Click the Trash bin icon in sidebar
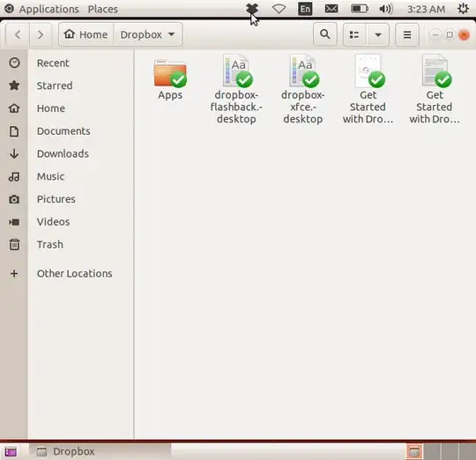This screenshot has height=460, width=476. [14, 244]
